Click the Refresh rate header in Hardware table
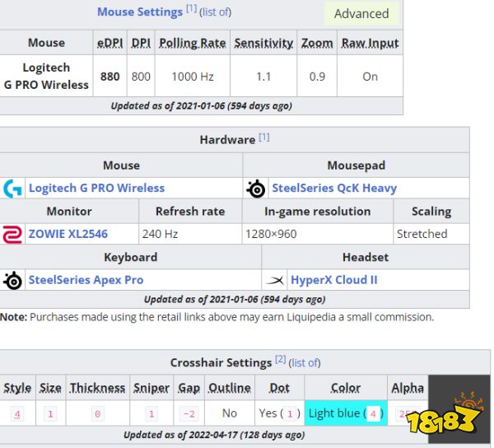The image size is (494, 448). click(x=190, y=212)
